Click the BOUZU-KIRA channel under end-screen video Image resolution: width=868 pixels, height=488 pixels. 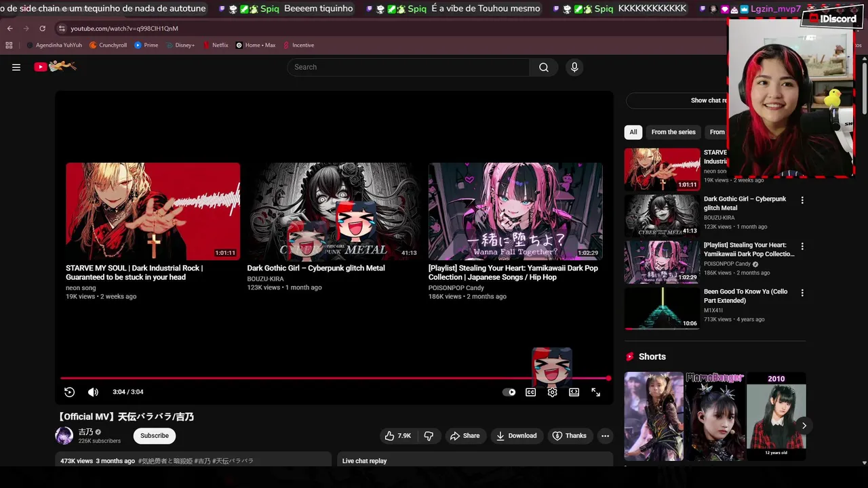click(x=265, y=279)
